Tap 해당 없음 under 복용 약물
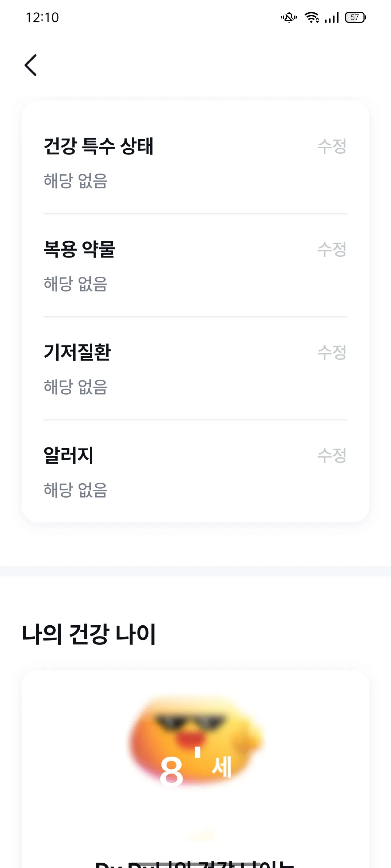This screenshot has width=391, height=868. [x=76, y=284]
